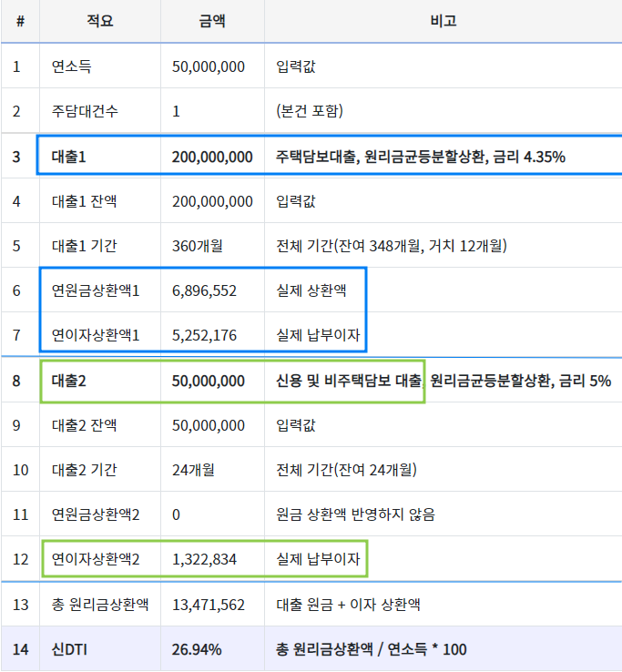The width and height of the screenshot is (622, 672).
Task: Select the 연이자상환액2 label
Action: 96,559
